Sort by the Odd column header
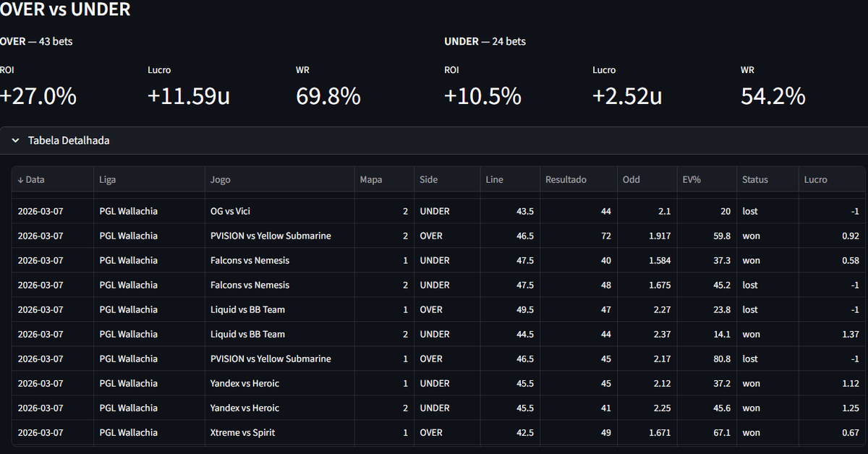This screenshot has height=454, width=868. coord(647,179)
